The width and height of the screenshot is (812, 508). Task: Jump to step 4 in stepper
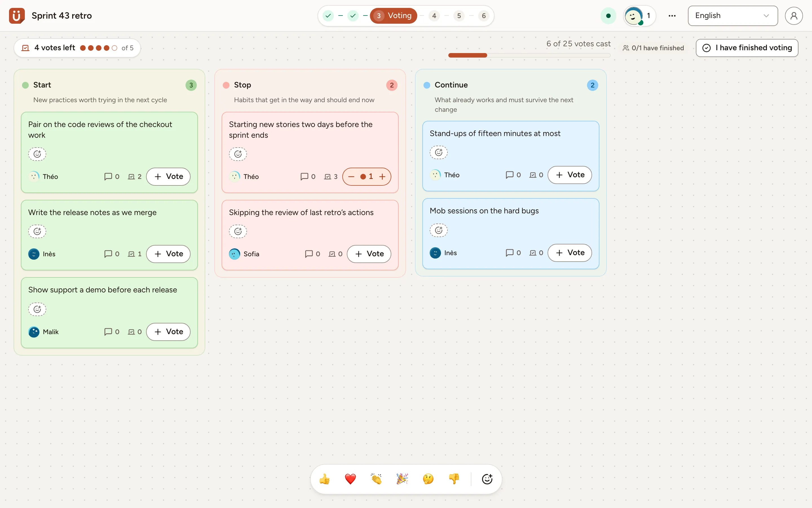coord(434,16)
